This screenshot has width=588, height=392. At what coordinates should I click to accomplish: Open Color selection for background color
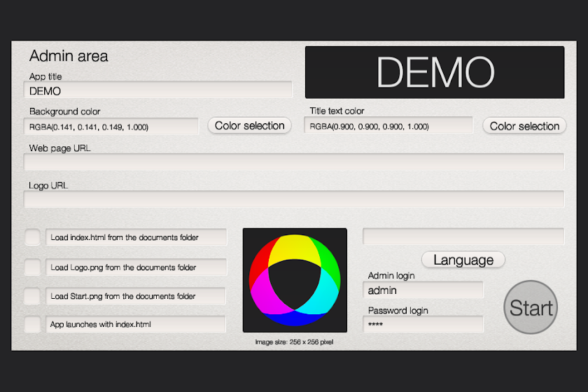coord(250,126)
